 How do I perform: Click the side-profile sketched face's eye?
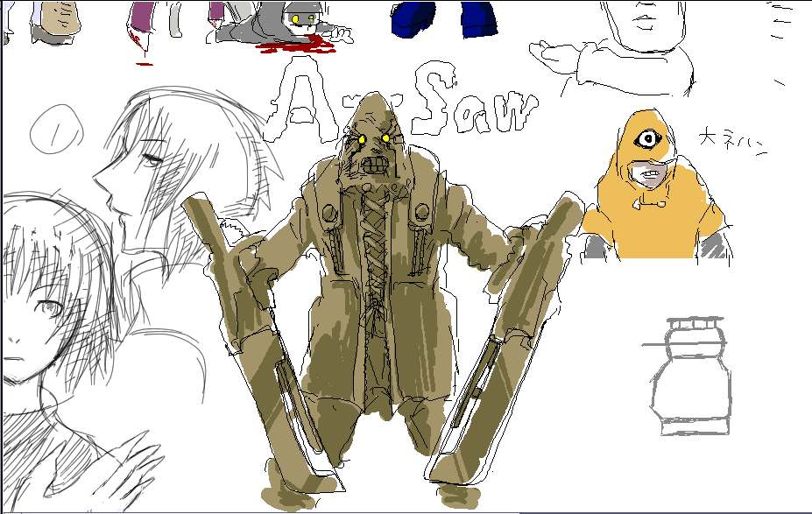click(154, 160)
